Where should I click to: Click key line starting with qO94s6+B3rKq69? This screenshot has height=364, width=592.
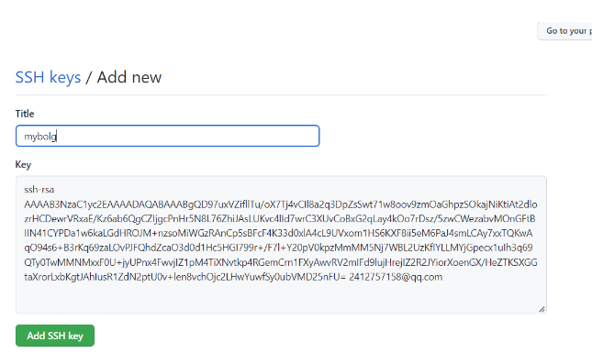278,248
